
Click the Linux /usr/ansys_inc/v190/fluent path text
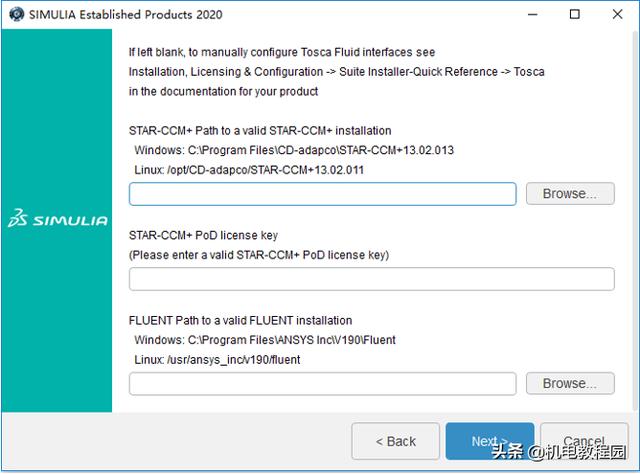[217, 360]
